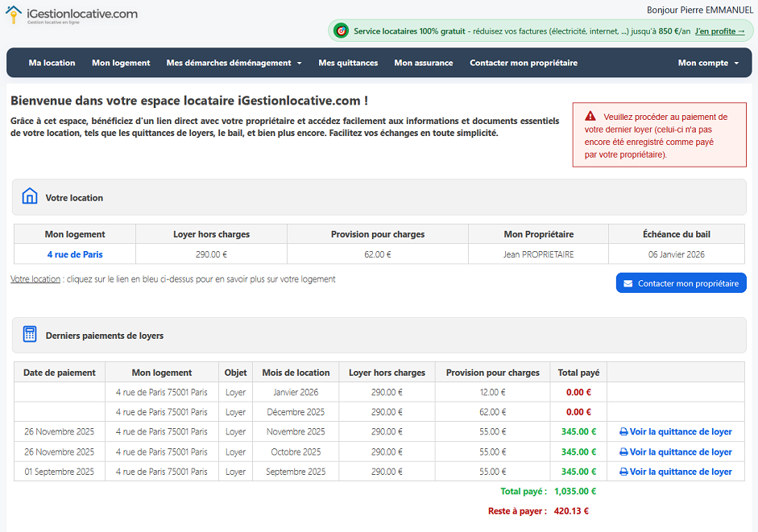Image resolution: width=758 pixels, height=532 pixels.
Task: Click the envelope icon on contact button
Action: pos(628,283)
